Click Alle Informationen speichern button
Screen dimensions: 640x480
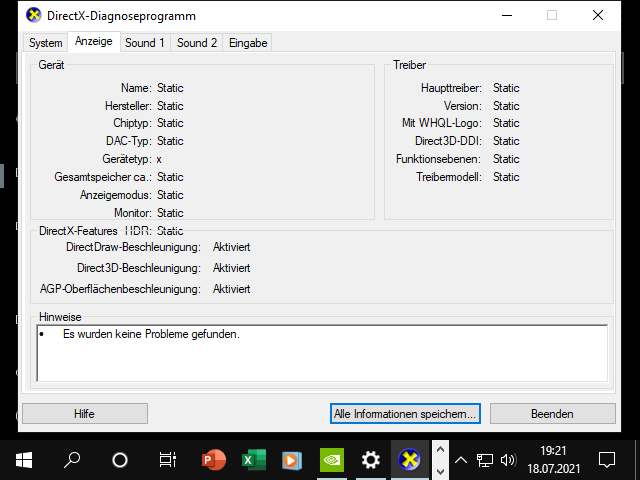405,414
